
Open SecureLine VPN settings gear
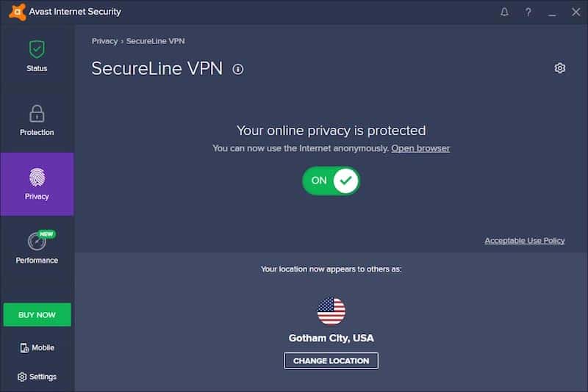tap(560, 68)
